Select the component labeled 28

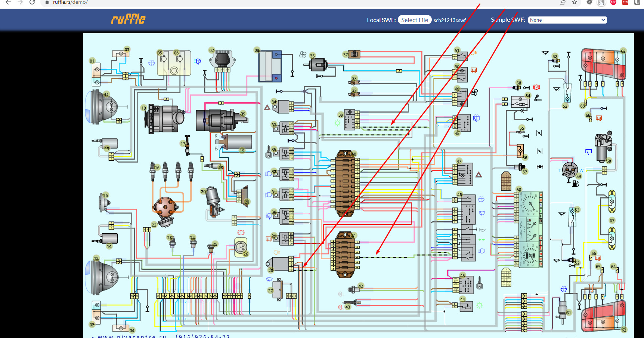point(280,264)
